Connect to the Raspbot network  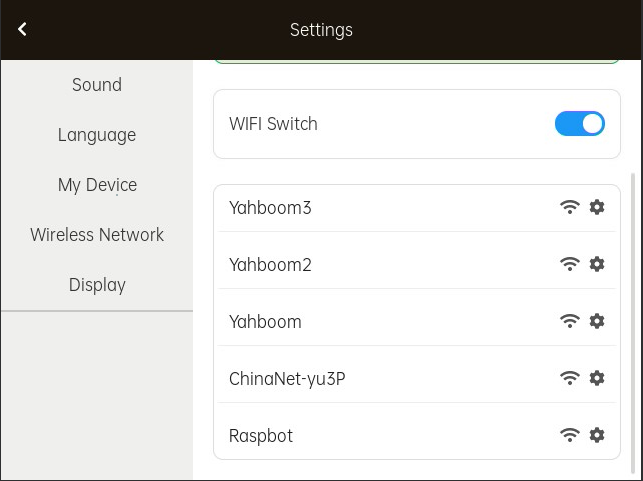[x=417, y=435]
